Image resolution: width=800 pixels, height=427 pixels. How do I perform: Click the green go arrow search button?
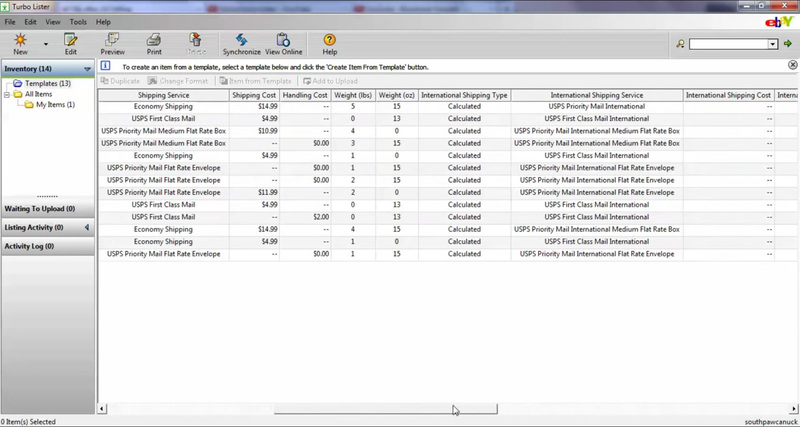(x=788, y=44)
